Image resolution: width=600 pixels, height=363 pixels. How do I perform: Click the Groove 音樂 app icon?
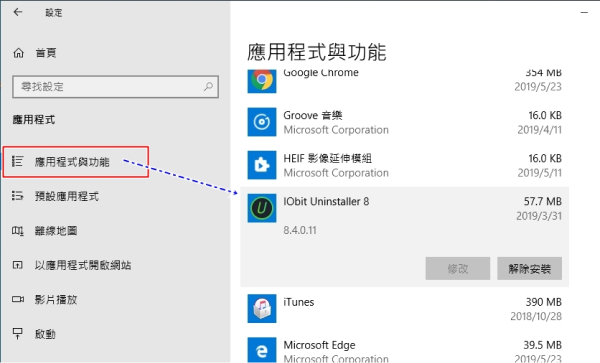click(x=262, y=122)
